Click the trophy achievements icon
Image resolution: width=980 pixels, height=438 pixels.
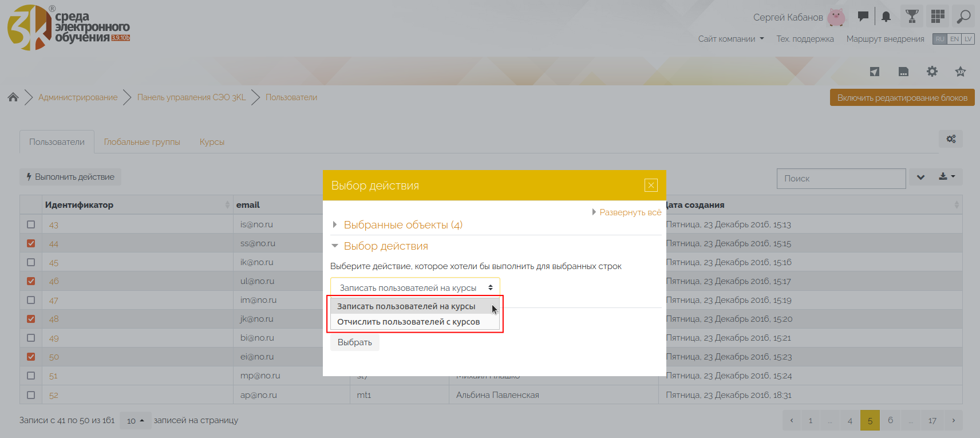point(912,17)
